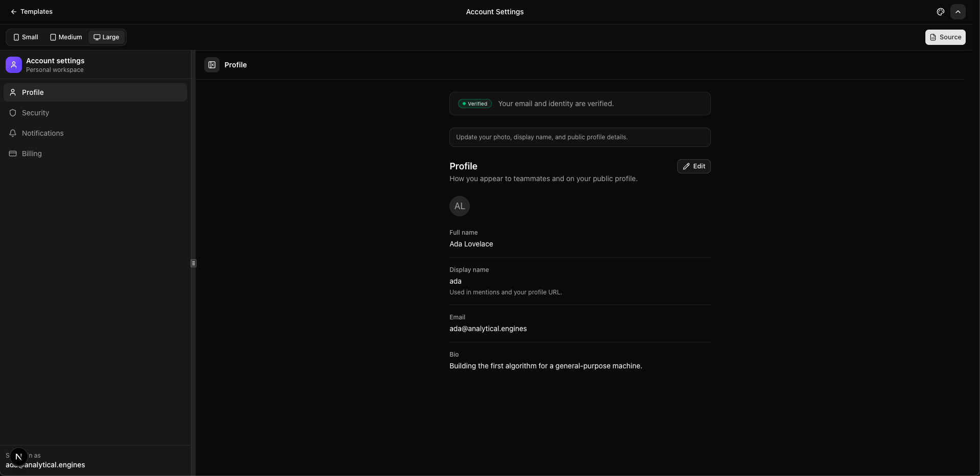This screenshot has height=476, width=980.
Task: Open the Notifications section
Action: tap(95, 133)
